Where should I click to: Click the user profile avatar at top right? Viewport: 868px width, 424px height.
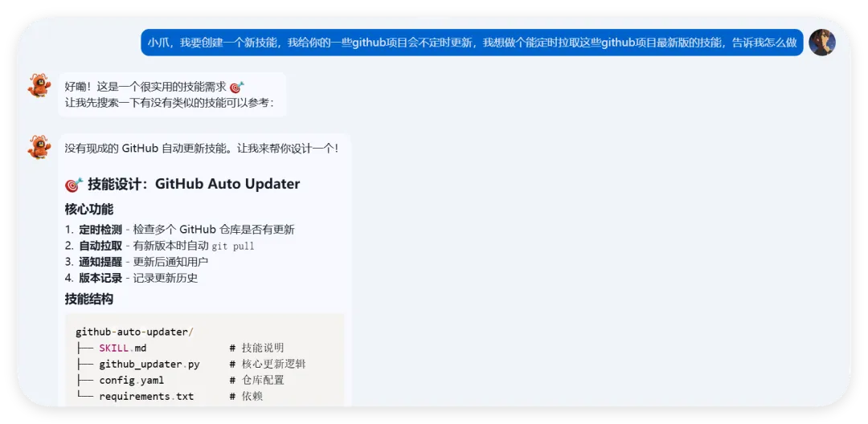pyautogui.click(x=821, y=43)
